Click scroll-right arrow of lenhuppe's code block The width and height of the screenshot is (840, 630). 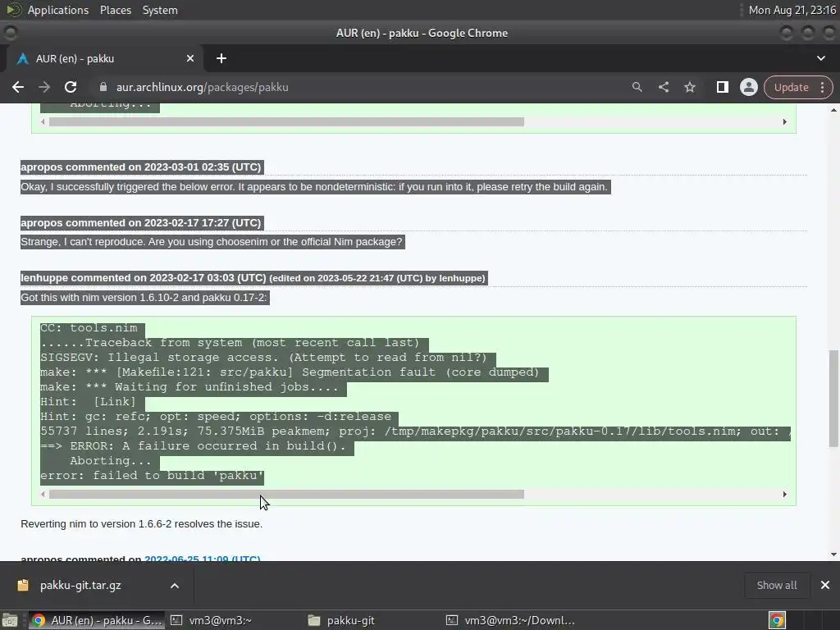[x=784, y=495]
